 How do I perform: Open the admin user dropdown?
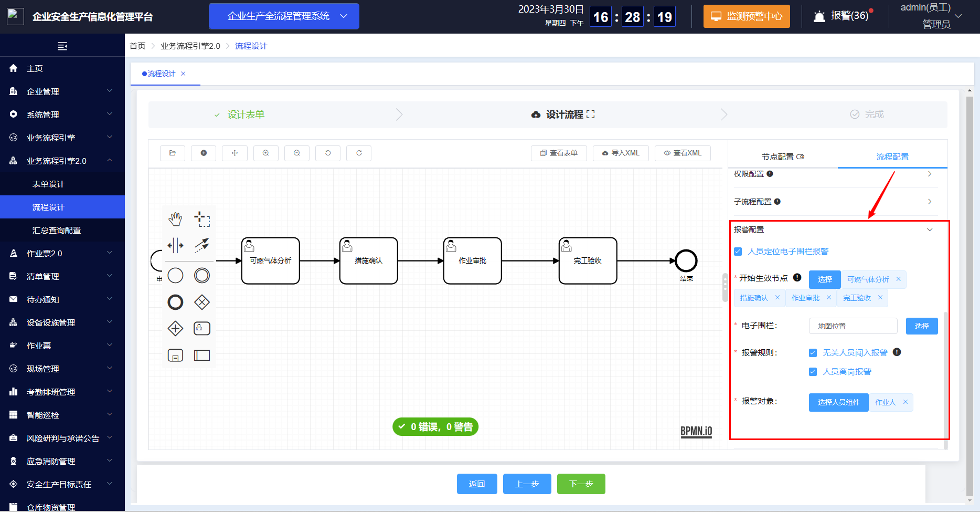[931, 16]
